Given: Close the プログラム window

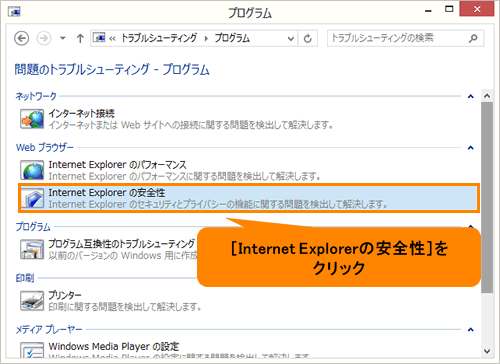Looking at the screenshot, I should pos(477,9).
